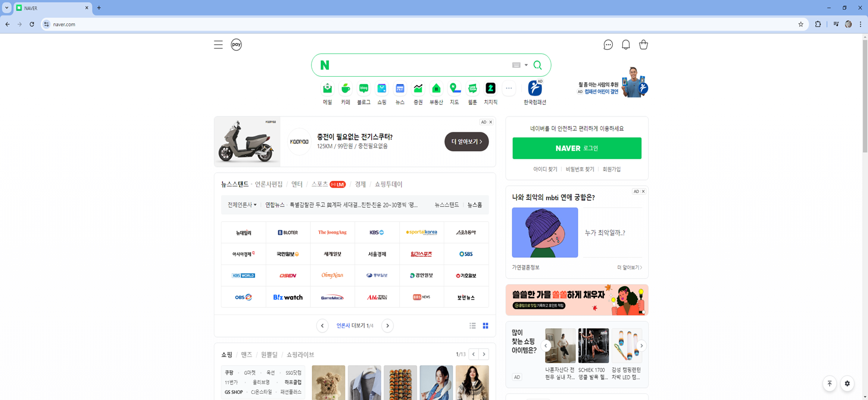Open the BLOTER press logo
Viewport: 868px width, 400px height.
(x=288, y=233)
